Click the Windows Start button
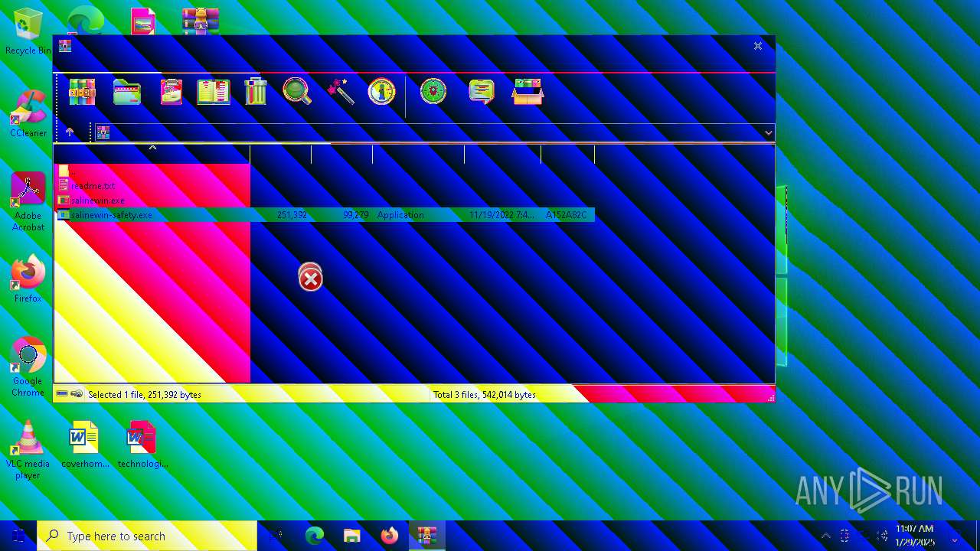The width and height of the screenshot is (980, 551). click(x=18, y=536)
